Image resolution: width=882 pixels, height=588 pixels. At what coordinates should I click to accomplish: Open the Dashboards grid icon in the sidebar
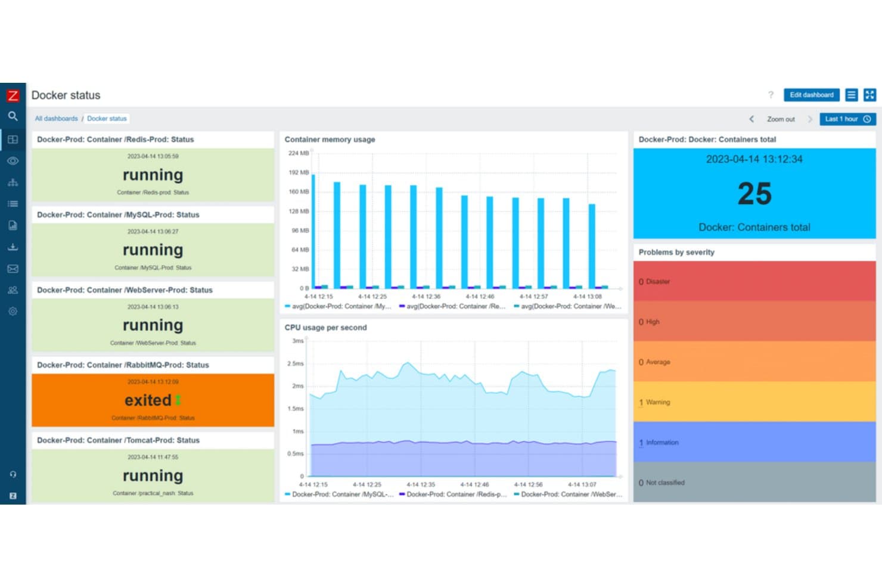click(x=13, y=139)
